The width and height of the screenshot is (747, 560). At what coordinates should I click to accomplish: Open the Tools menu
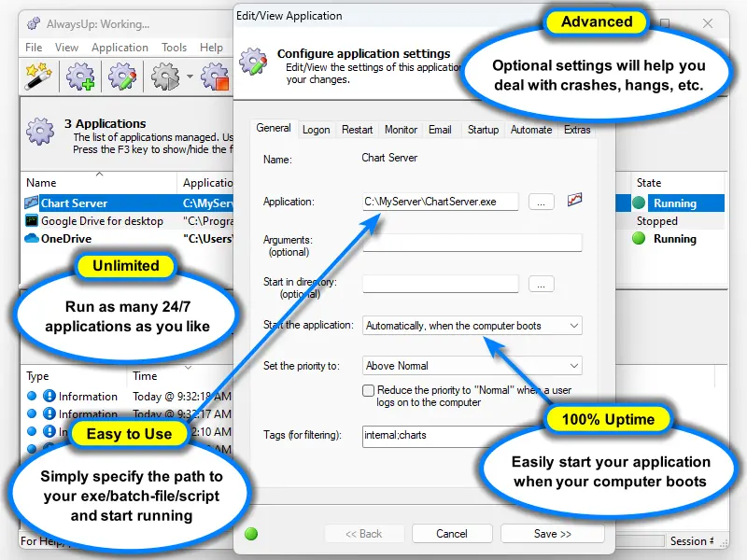(x=174, y=48)
